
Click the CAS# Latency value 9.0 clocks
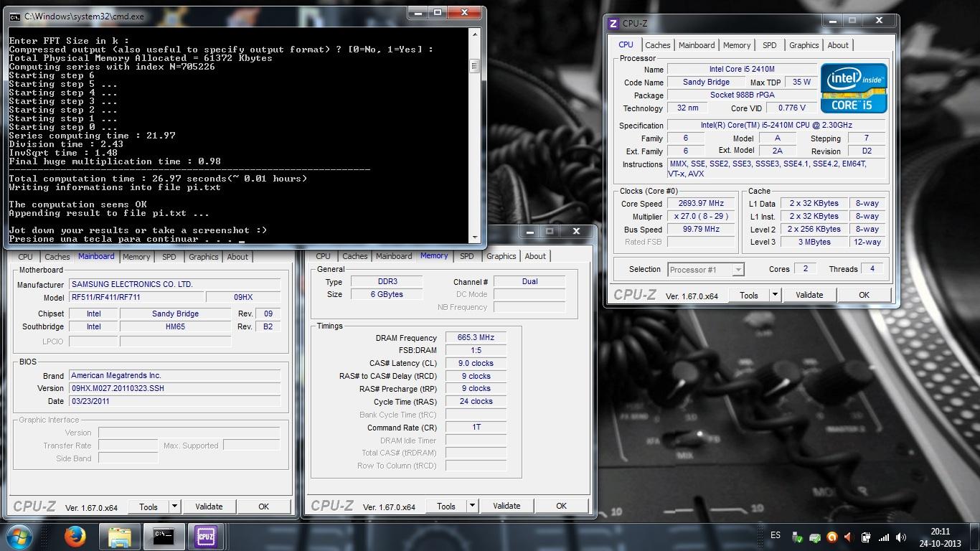476,363
